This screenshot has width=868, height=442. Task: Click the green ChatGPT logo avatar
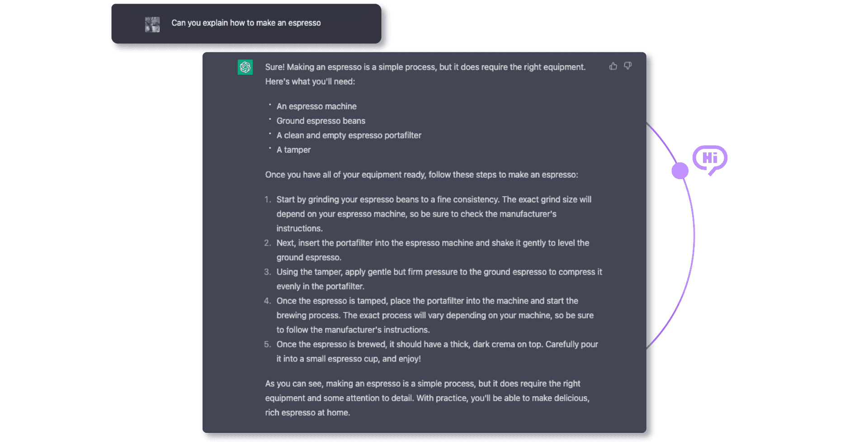tap(245, 67)
